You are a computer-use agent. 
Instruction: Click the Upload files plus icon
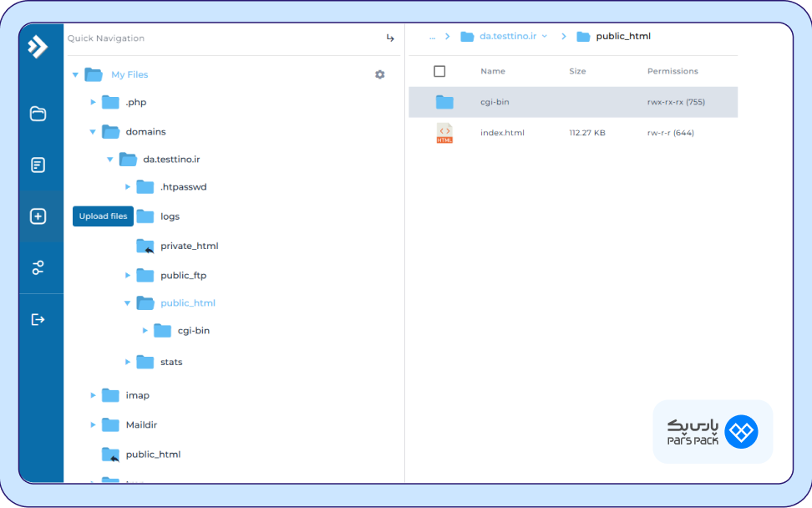point(38,216)
